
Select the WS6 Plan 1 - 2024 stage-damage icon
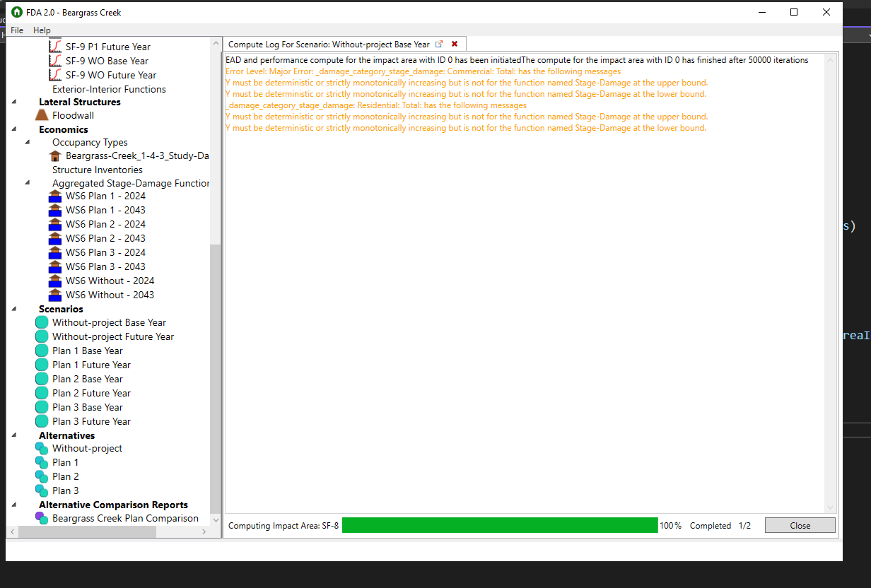click(x=54, y=196)
